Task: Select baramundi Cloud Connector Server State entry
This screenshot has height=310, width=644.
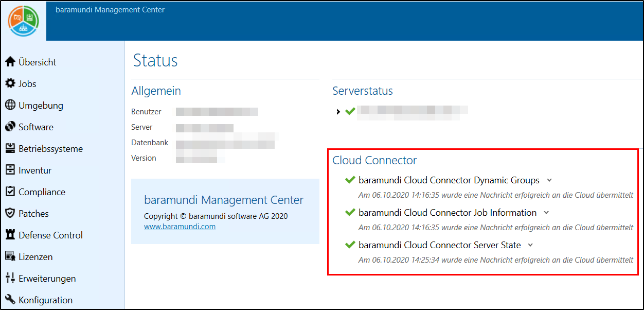Action: [x=439, y=245]
